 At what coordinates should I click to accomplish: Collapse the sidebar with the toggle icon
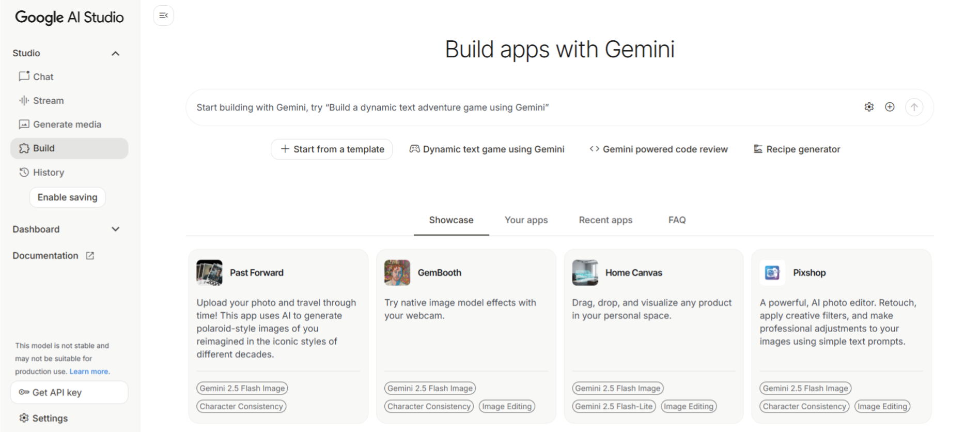[x=163, y=16]
